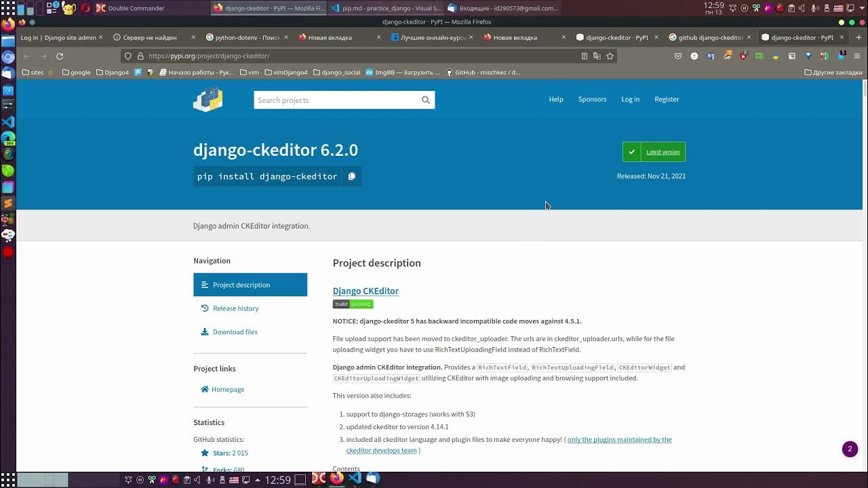Open the 'django_social' bookmarks folder
Viewport: 868px width, 488px height.
(x=336, y=72)
